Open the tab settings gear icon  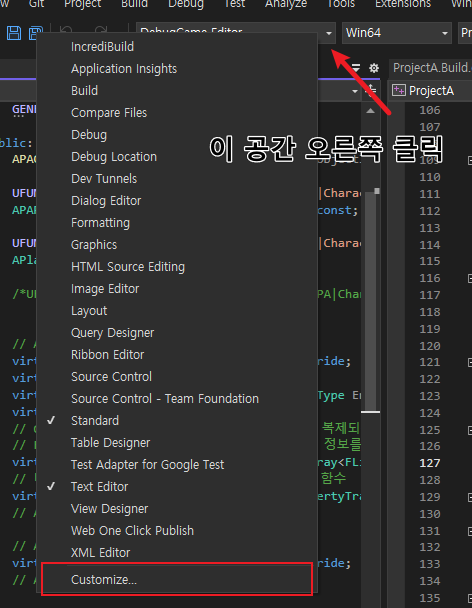374,69
